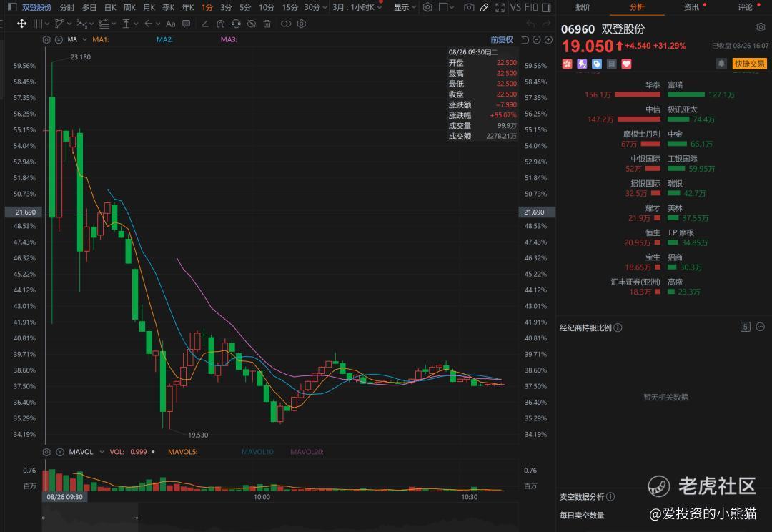Click the 快捷交易 quick trade button
The image size is (772, 532).
[749, 64]
